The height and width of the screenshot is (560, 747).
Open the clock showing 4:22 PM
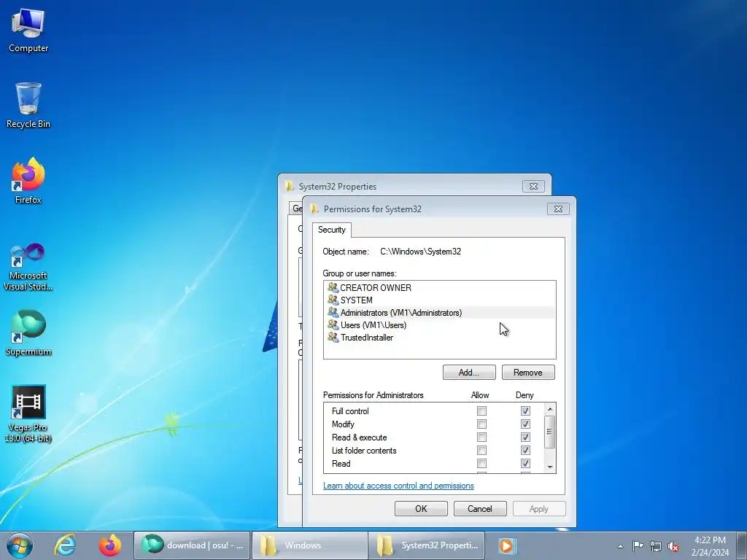coord(710,545)
